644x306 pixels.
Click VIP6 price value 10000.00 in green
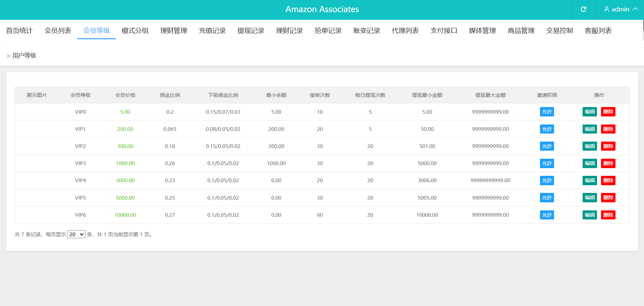click(x=125, y=215)
